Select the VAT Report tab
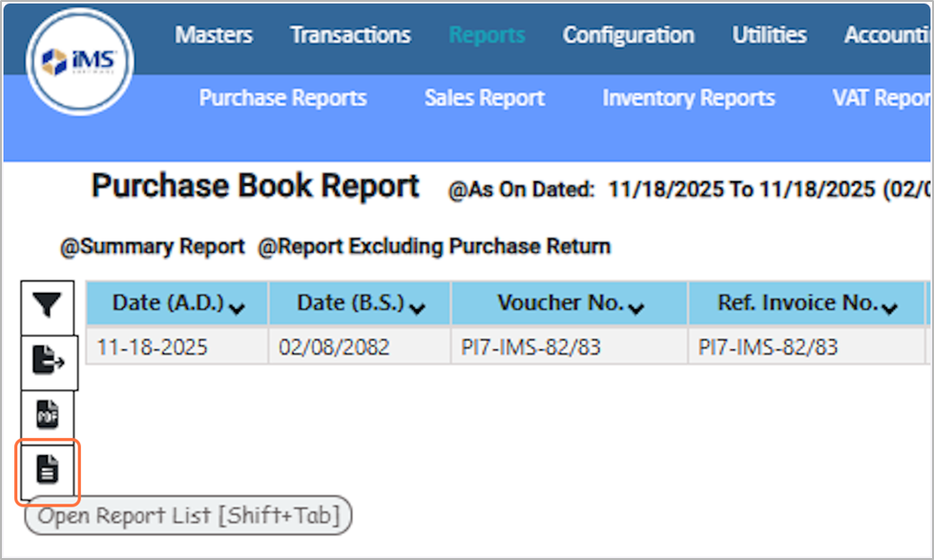The height and width of the screenshot is (560, 934). tap(880, 98)
